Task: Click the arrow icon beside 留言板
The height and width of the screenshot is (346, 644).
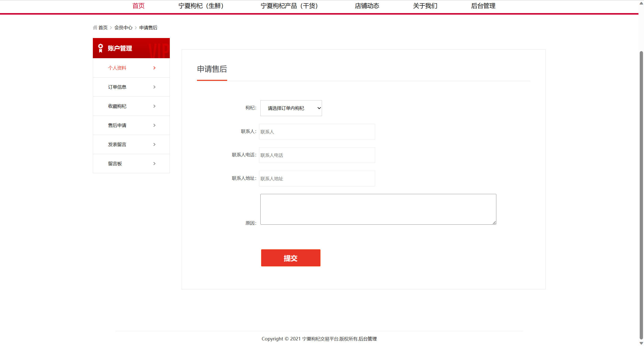Action: point(154,163)
